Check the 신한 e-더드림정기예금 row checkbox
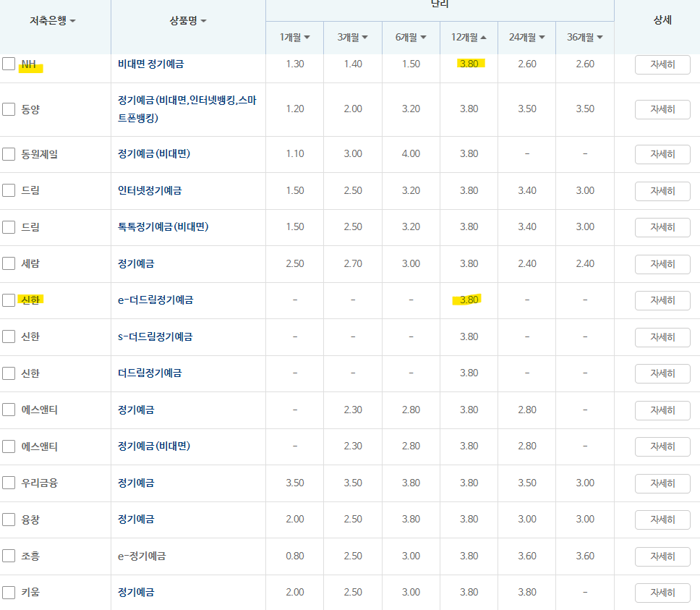 click(x=9, y=300)
